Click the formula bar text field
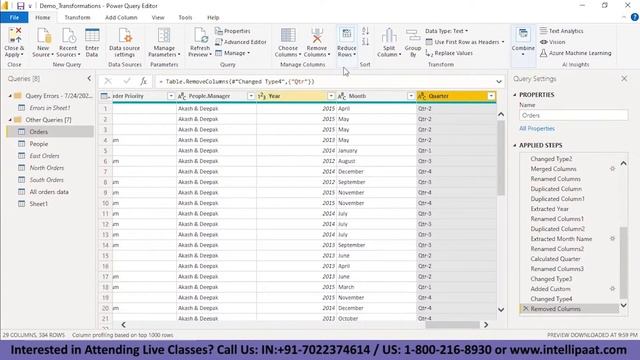Image resolution: width=640 pixels, height=360 pixels. [x=324, y=82]
